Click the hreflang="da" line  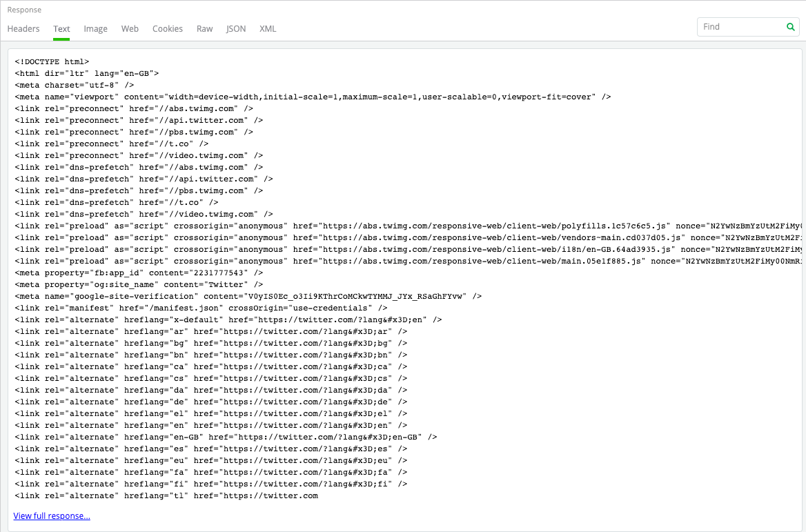[211, 391]
